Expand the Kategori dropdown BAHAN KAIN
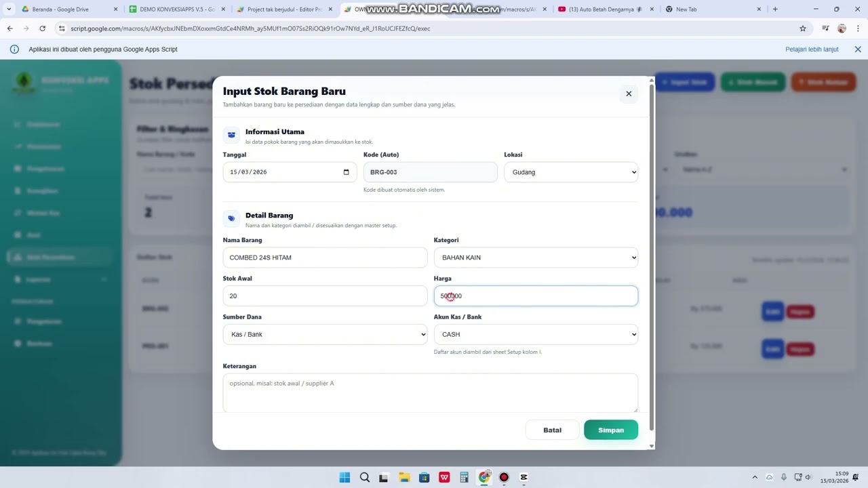 [536, 258]
